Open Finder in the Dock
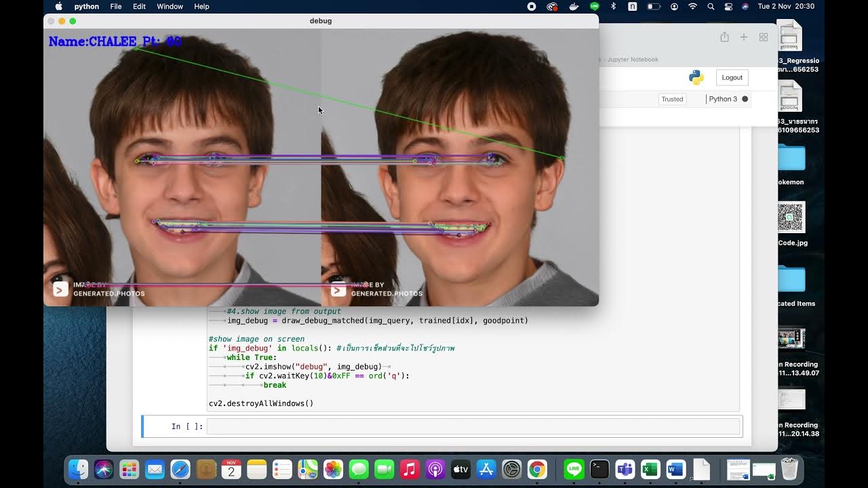 79,469
